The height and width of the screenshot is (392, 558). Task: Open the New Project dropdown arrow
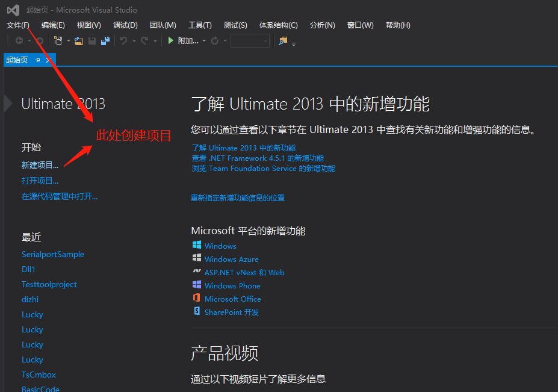pyautogui.click(x=69, y=41)
